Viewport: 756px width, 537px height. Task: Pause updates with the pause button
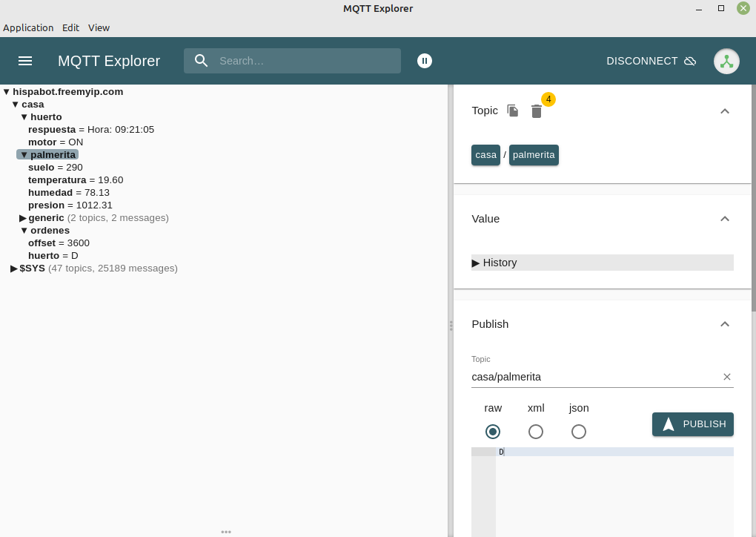tap(424, 61)
